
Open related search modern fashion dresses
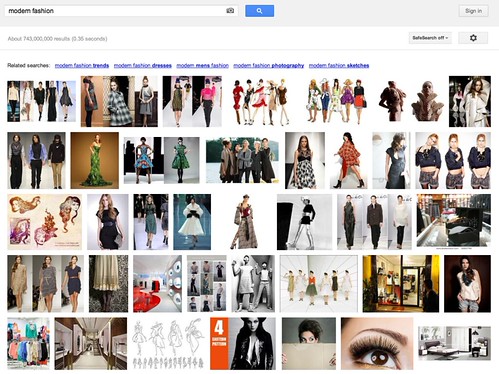coord(143,65)
